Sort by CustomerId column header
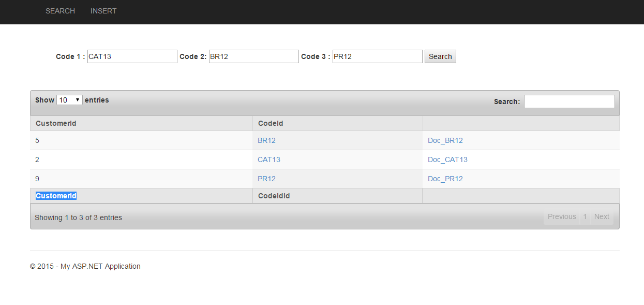Screen dimensions: 644x305 pos(141,123)
